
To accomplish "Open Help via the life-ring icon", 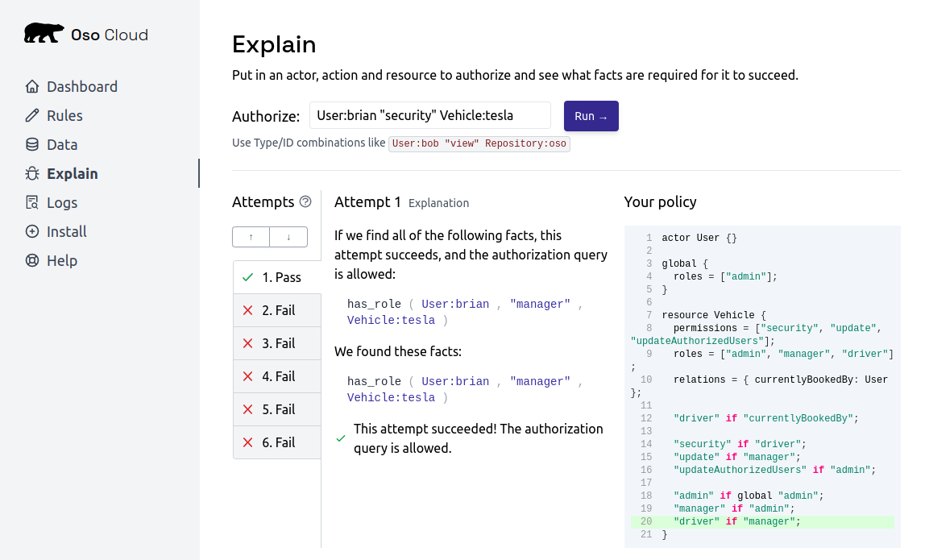I will 31,260.
